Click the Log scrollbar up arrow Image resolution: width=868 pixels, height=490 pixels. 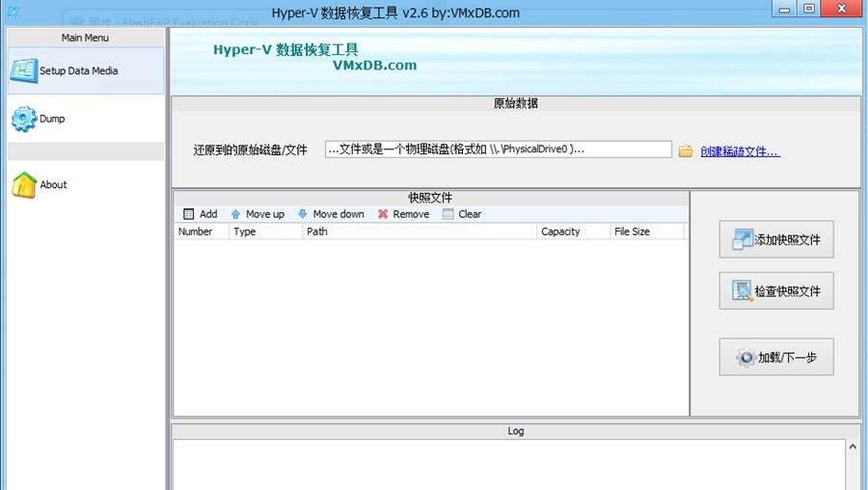point(853,448)
